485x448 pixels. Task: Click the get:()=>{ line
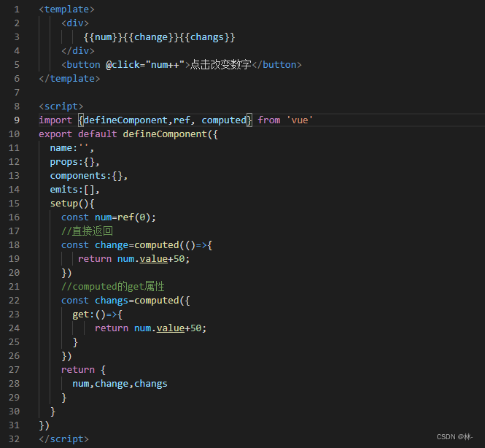click(x=98, y=314)
